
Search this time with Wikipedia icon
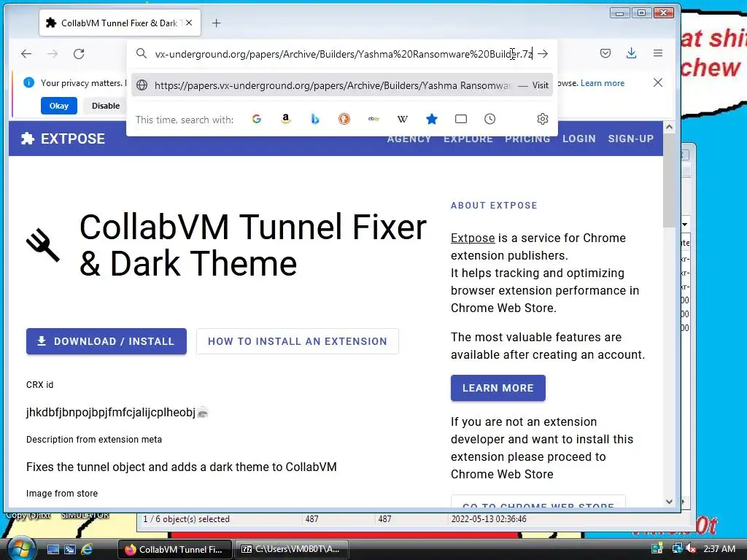click(403, 119)
